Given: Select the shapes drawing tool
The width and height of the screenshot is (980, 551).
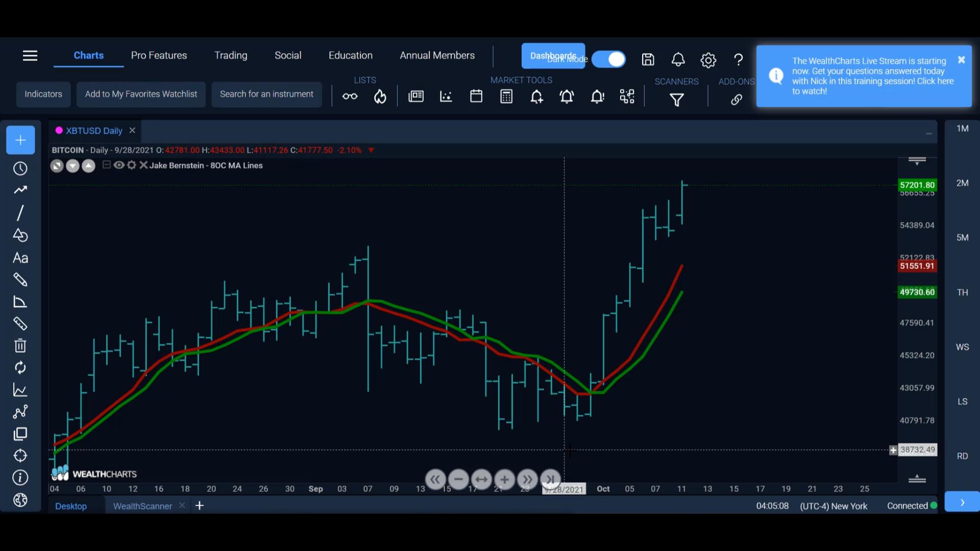Looking at the screenshot, I should 20,235.
